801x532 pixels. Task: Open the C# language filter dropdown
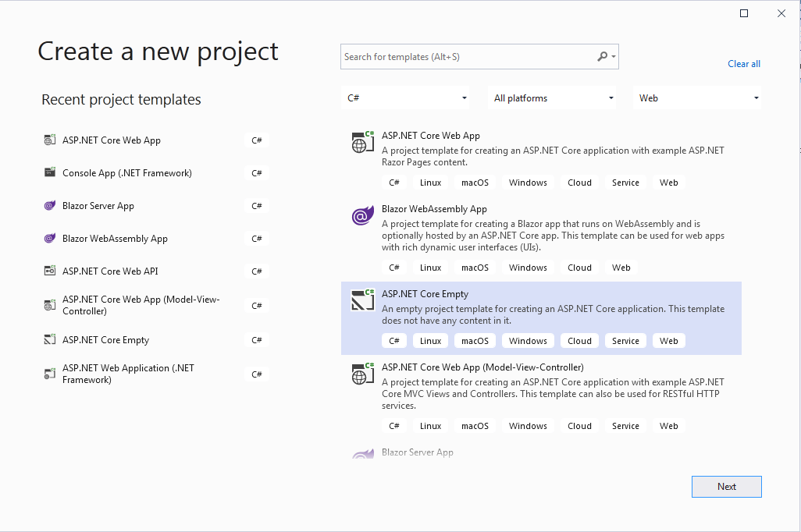[405, 98]
